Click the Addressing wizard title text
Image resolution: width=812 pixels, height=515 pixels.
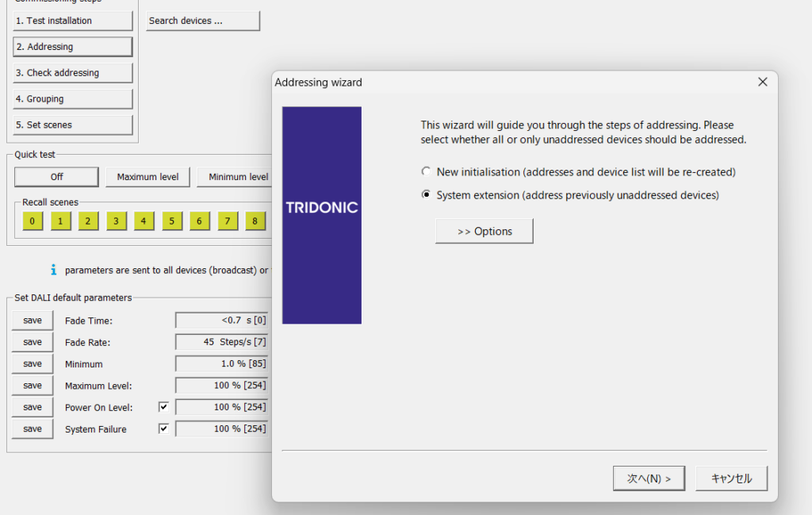point(319,83)
